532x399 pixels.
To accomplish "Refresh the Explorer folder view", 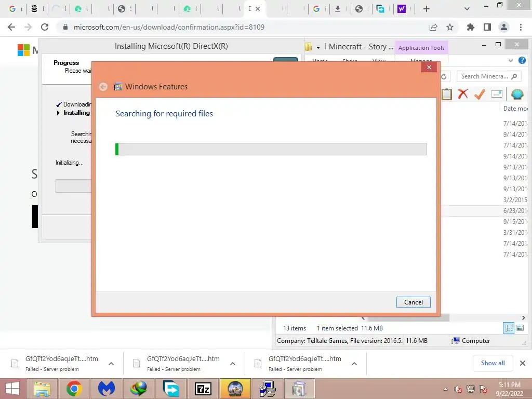I will [x=444, y=77].
